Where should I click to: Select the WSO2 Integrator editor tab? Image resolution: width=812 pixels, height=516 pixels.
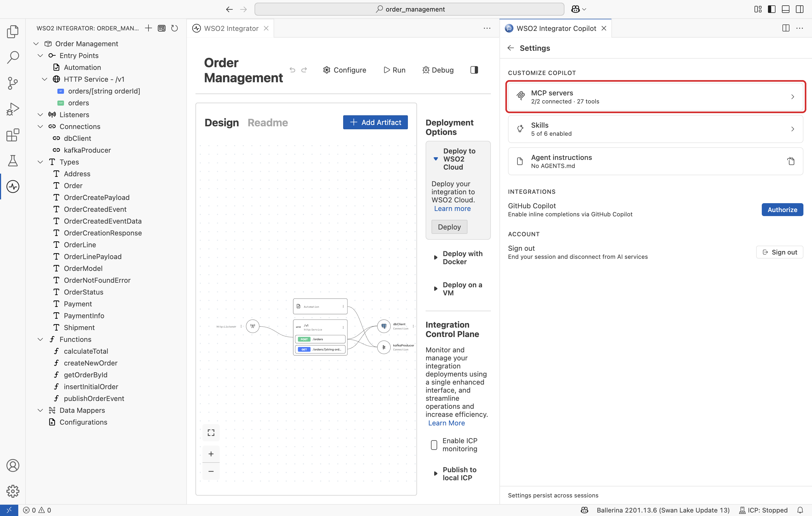tap(231, 28)
